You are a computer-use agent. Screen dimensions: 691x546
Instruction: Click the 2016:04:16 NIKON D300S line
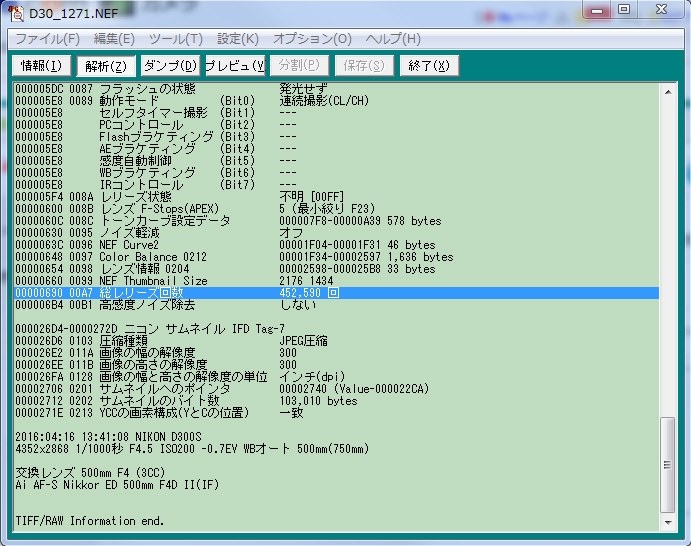pos(108,437)
